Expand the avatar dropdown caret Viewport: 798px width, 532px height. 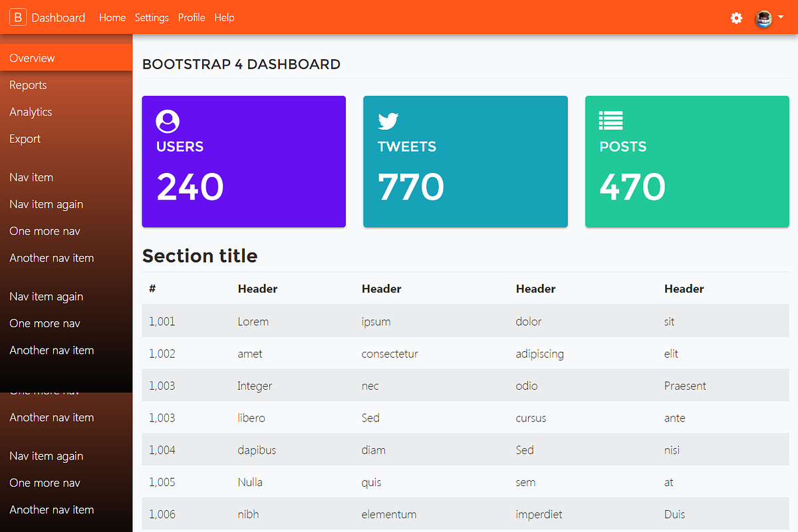point(781,18)
